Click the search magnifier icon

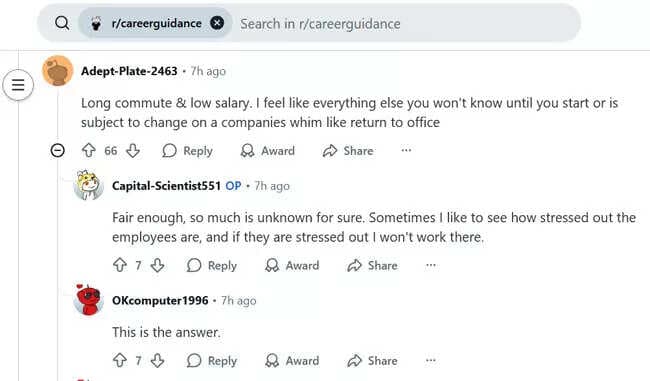tap(62, 23)
